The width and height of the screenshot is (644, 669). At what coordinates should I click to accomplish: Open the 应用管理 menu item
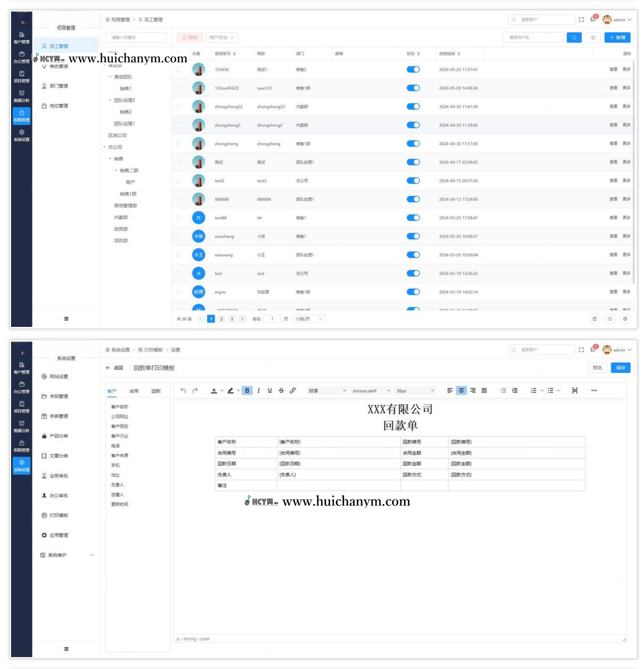tap(66, 535)
